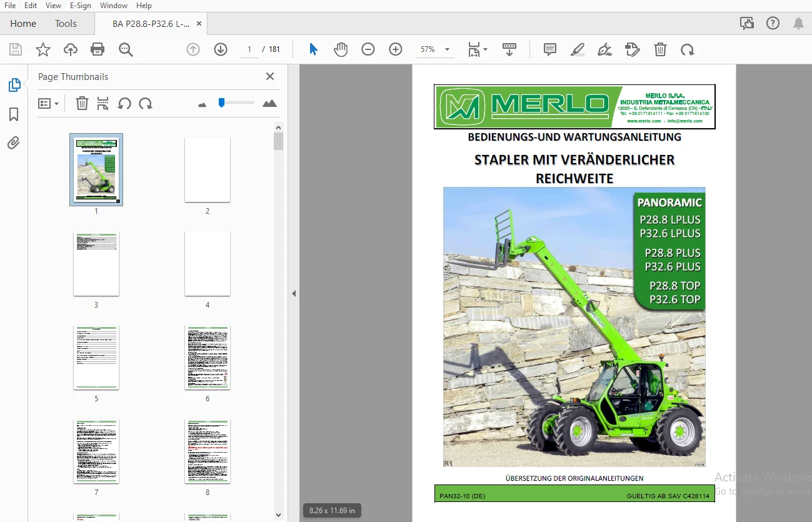Image resolution: width=812 pixels, height=522 pixels.
Task: Rotate the page with the toolbar rotate icon
Action: [688, 49]
